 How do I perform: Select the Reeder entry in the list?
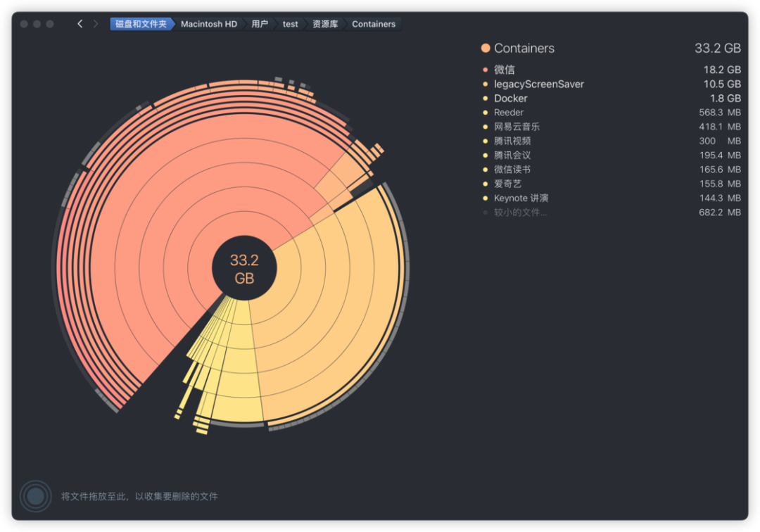(508, 112)
